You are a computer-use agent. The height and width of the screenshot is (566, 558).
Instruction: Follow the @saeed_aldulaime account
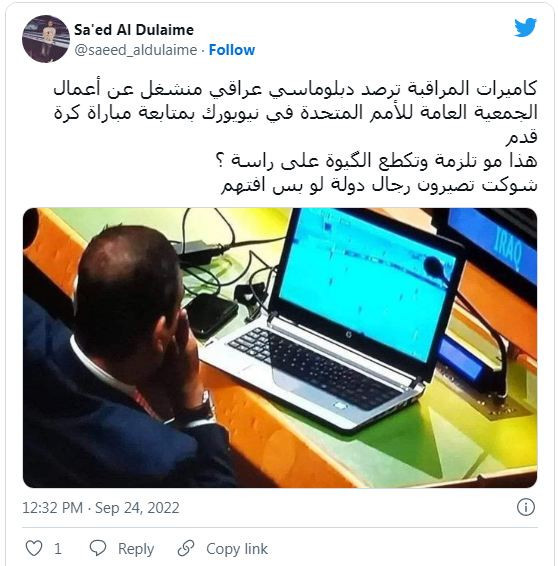point(232,50)
